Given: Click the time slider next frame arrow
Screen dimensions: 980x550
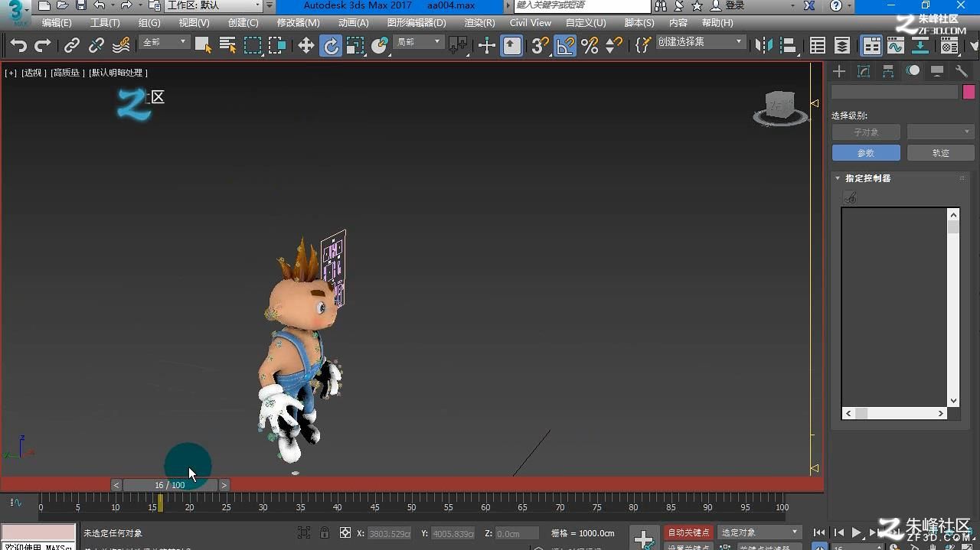Looking at the screenshot, I should tap(224, 485).
